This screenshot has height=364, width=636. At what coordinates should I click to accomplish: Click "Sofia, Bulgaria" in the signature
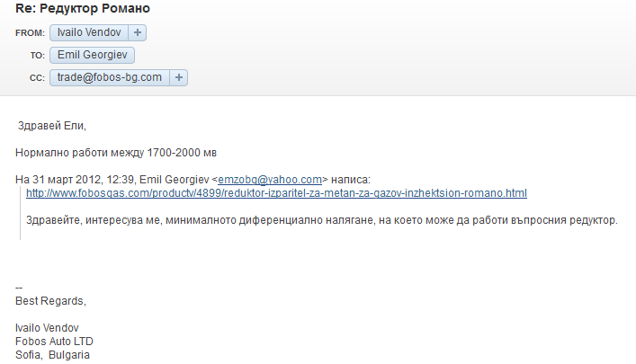click(x=53, y=355)
